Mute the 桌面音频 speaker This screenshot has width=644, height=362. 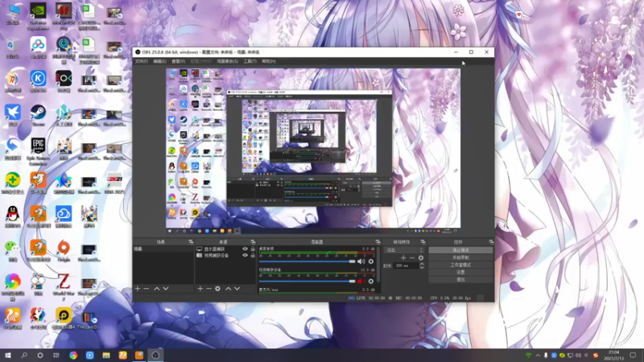click(361, 261)
